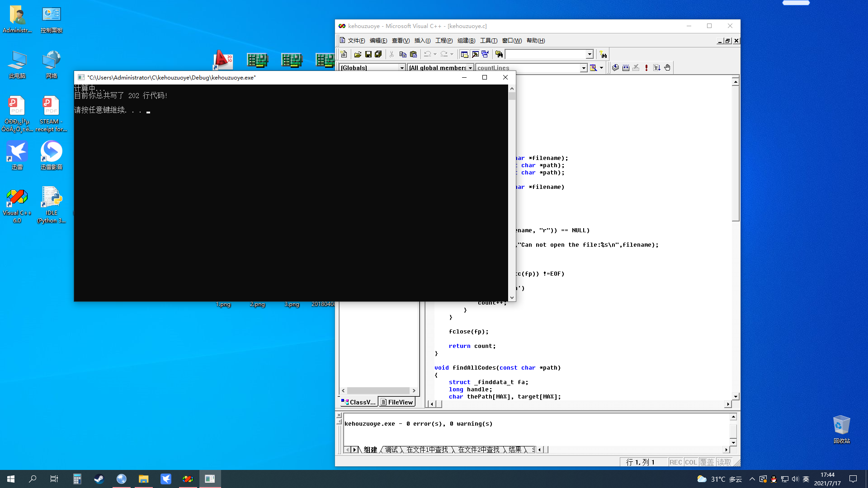Image resolution: width=868 pixels, height=488 pixels.
Task: Click the Find in Files binoculars icon
Action: click(499, 54)
